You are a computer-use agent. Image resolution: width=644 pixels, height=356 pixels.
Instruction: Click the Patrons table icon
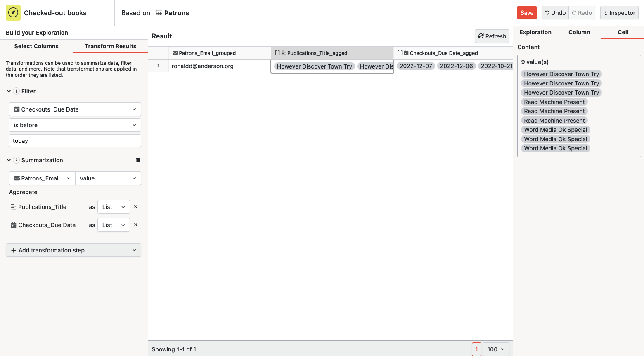click(x=159, y=13)
